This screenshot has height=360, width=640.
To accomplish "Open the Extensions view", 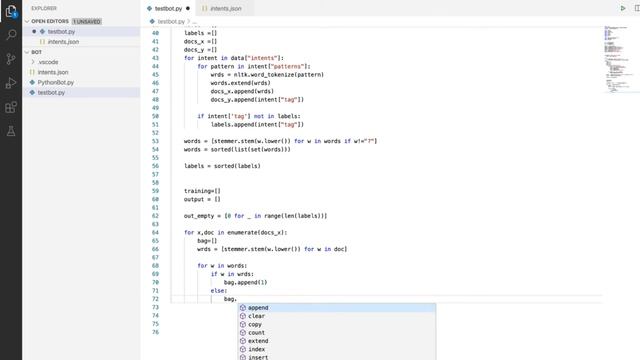I will [x=11, y=107].
